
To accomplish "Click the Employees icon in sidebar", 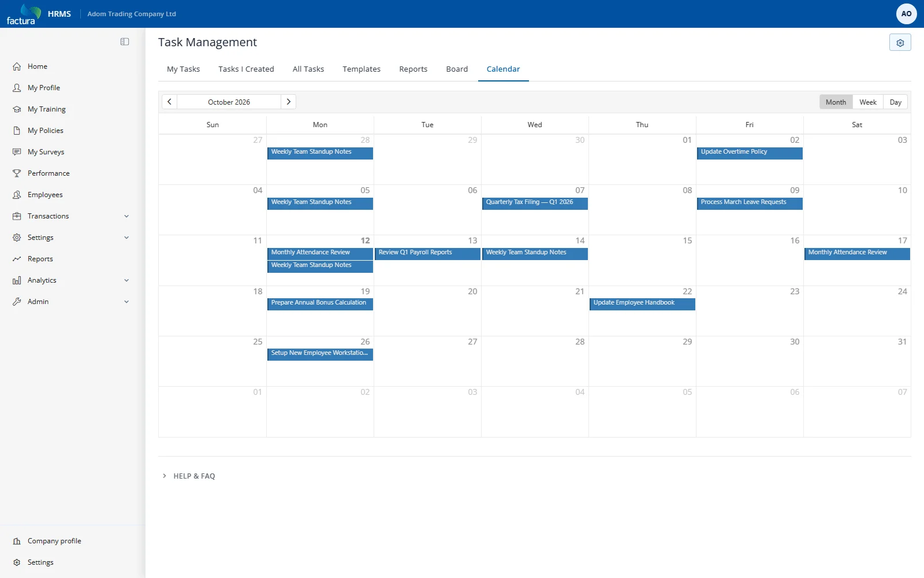I will click(x=17, y=195).
